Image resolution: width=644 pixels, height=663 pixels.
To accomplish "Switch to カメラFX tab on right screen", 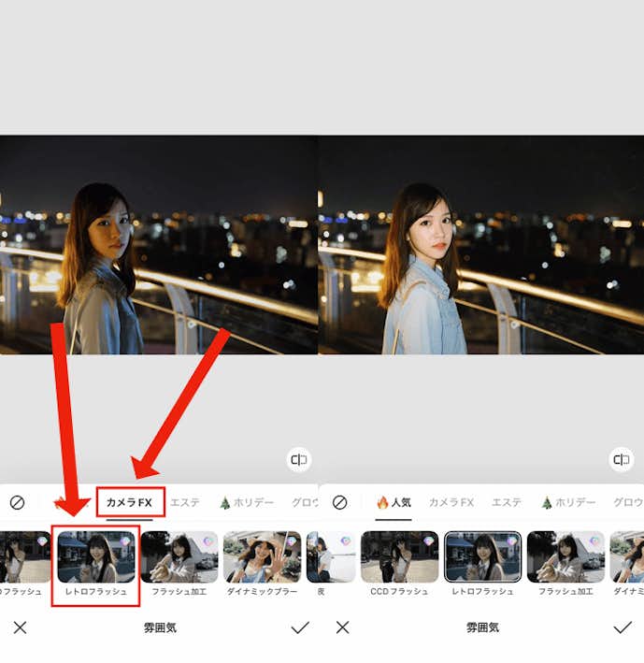I will [451, 502].
